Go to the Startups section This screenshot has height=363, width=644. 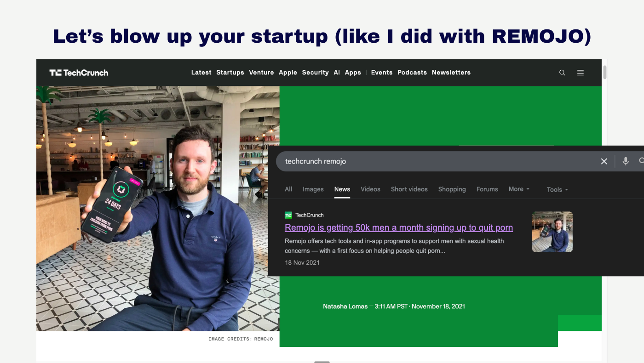(x=230, y=73)
